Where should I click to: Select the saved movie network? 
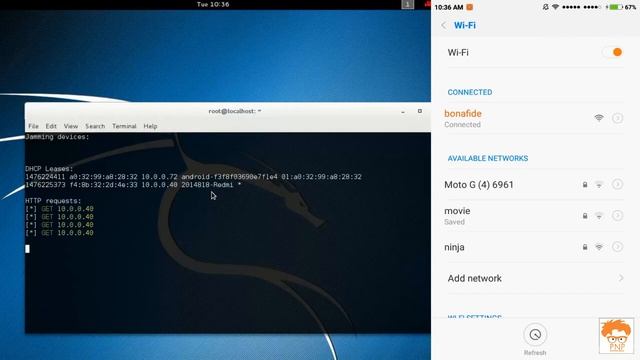[x=536, y=216]
